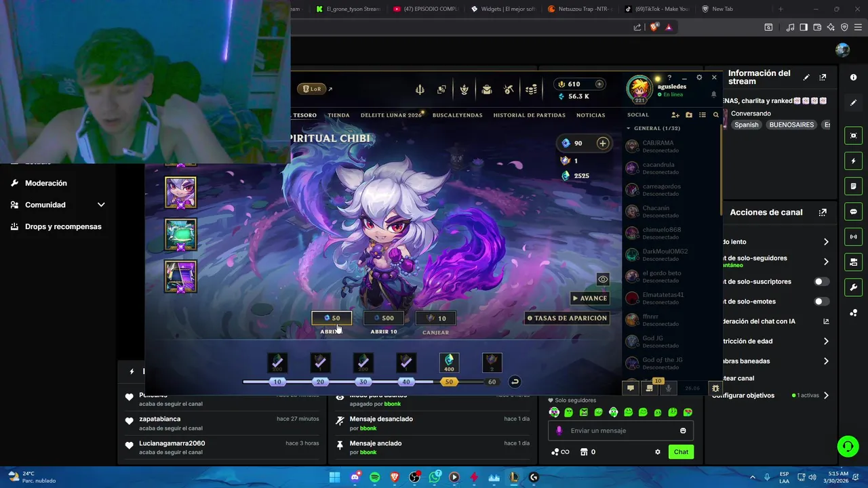The height and width of the screenshot is (488, 868).
Task: Open DELEITE LUNAR 2026 tab
Action: point(391,115)
